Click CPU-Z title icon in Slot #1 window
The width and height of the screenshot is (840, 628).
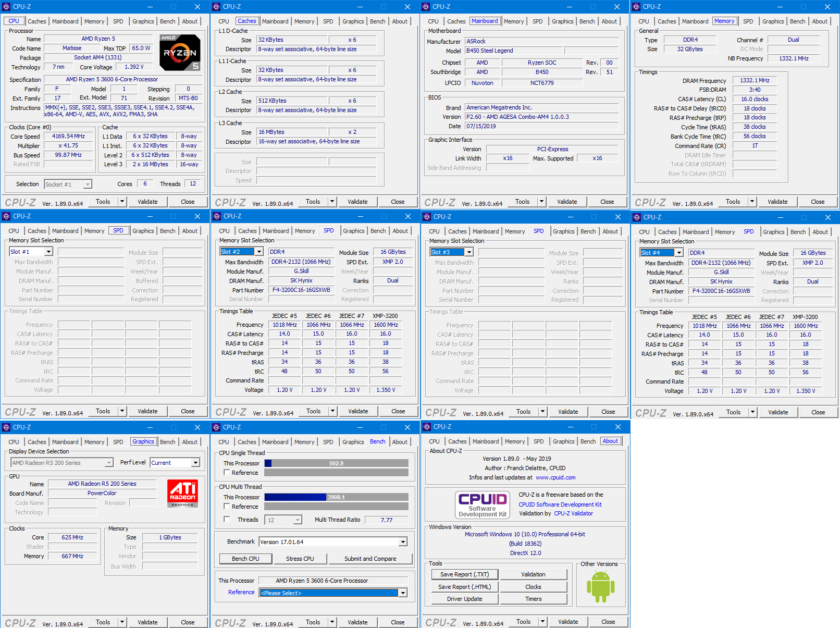coord(6,216)
